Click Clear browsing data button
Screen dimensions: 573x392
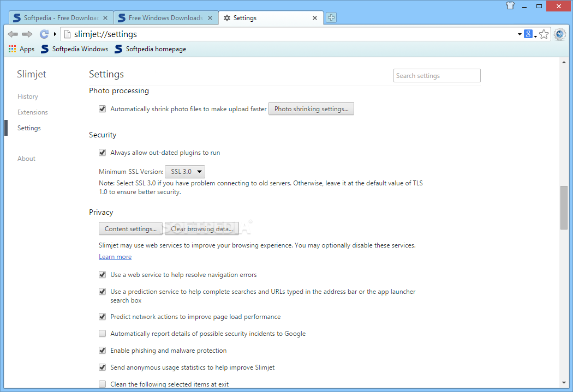202,229
